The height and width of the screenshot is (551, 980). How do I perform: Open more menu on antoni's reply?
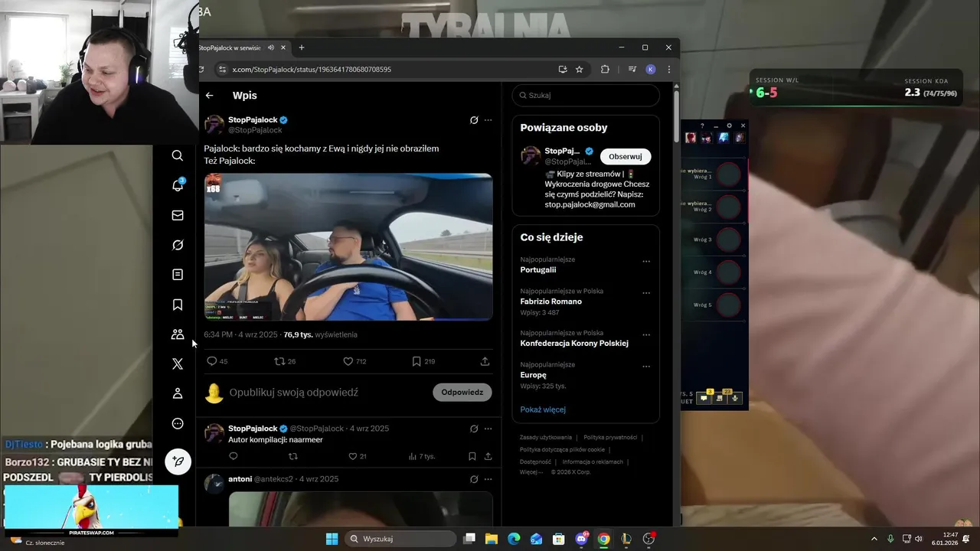coord(488,479)
